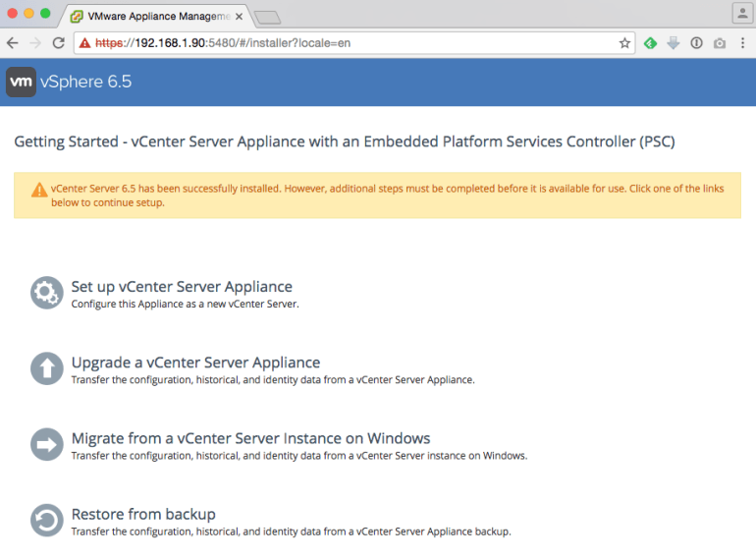Open a new browser tab
756x559 pixels.
[267, 17]
